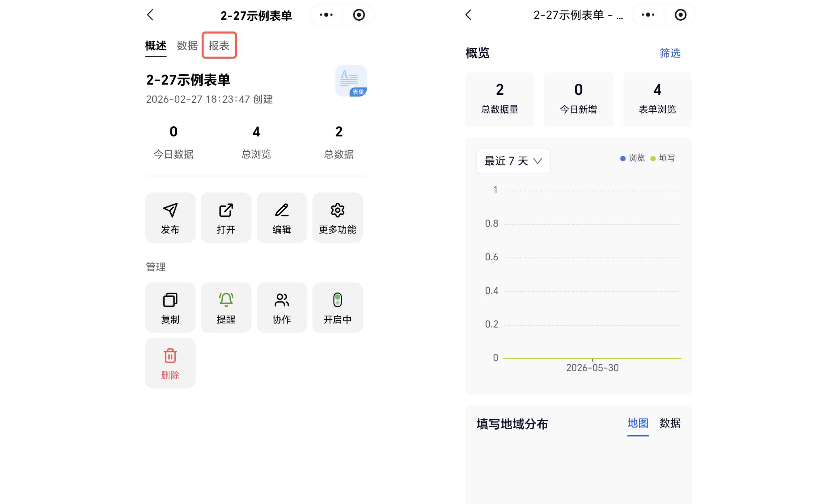This screenshot has width=839, height=504.
Task: Click the 0.8 y-axis label
Action: (492, 223)
